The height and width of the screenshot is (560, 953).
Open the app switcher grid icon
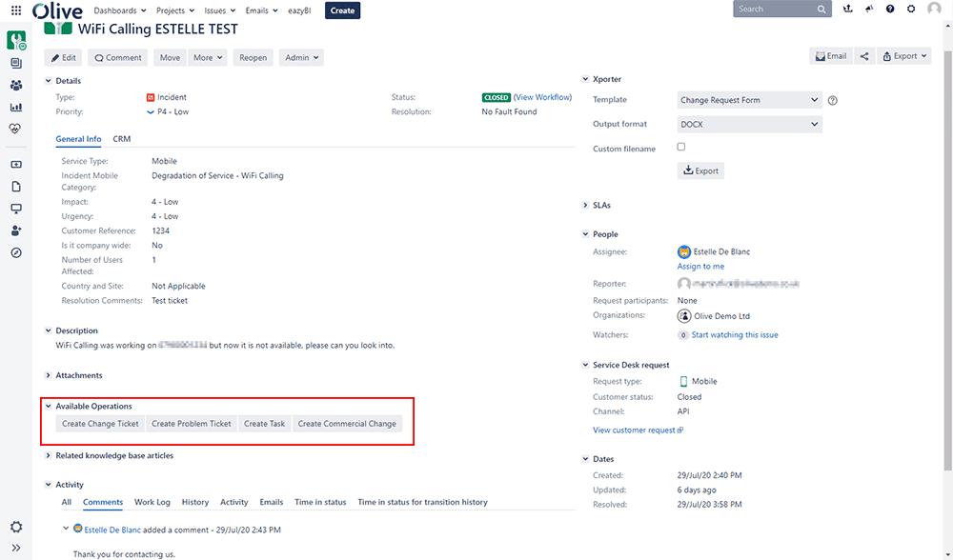[x=16, y=10]
